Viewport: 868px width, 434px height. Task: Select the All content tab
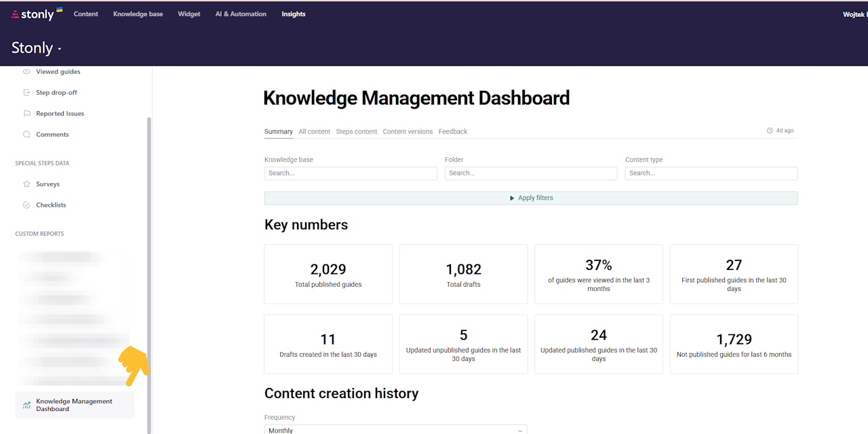coord(314,132)
